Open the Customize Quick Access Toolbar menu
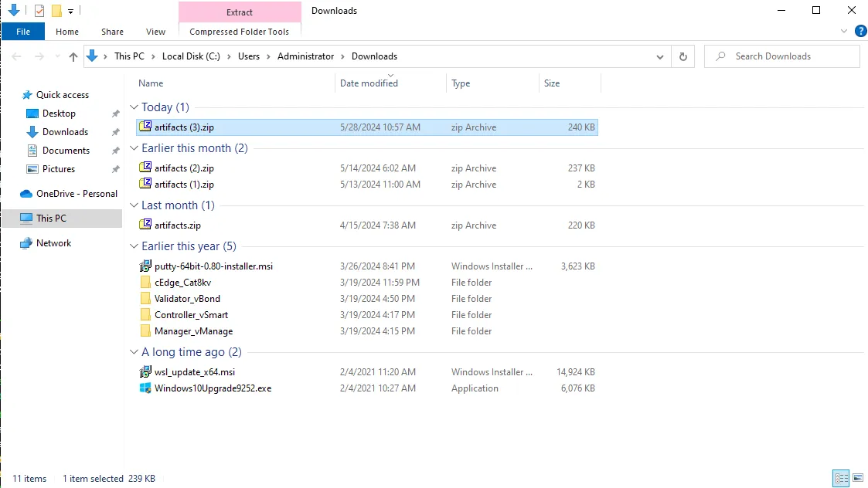 point(70,10)
